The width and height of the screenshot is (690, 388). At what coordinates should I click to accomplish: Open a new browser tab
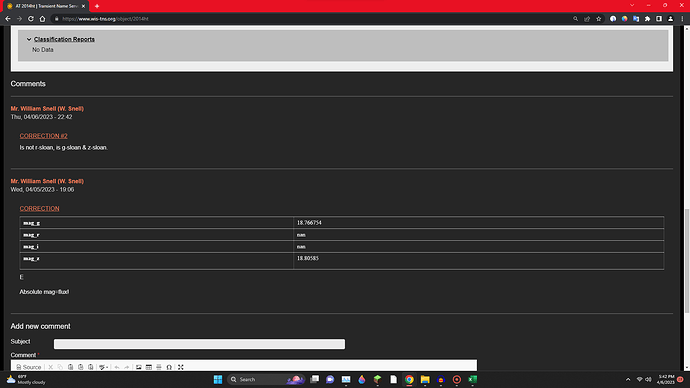pyautogui.click(x=97, y=6)
